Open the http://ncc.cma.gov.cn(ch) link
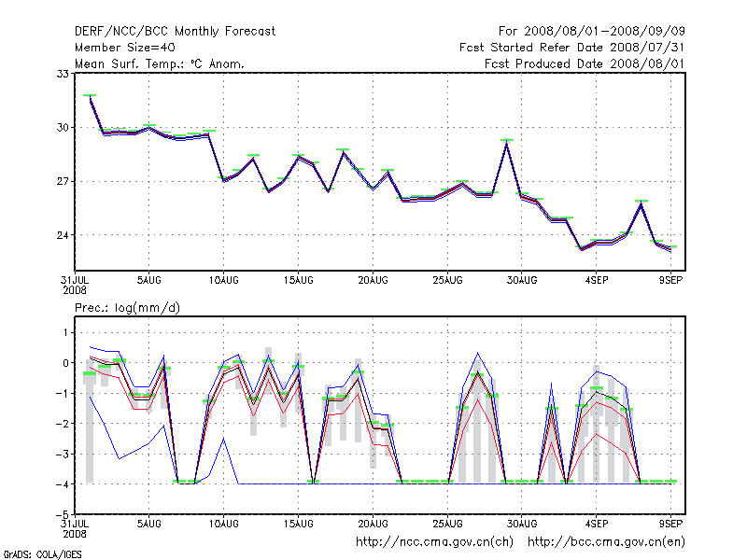The image size is (747, 560). (x=436, y=540)
